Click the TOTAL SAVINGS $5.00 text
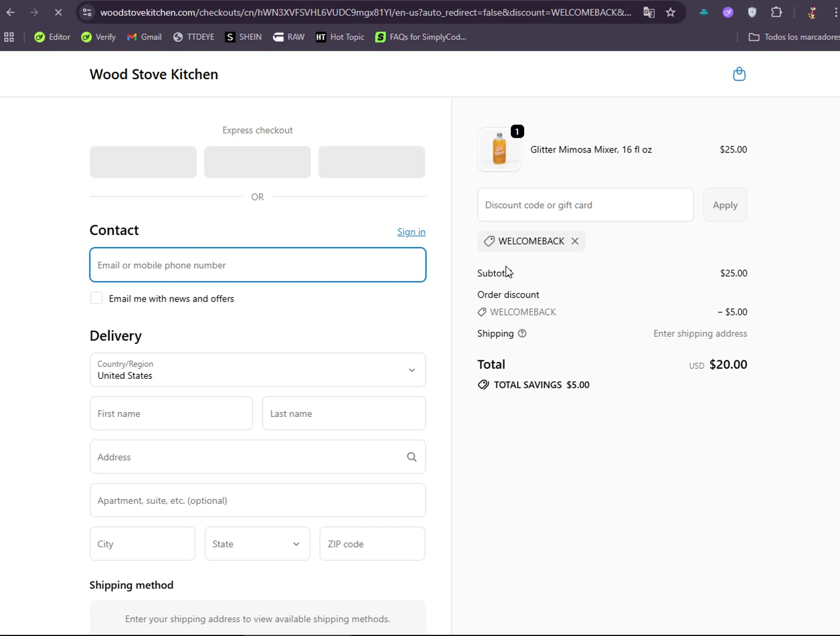The image size is (840, 636). click(542, 385)
